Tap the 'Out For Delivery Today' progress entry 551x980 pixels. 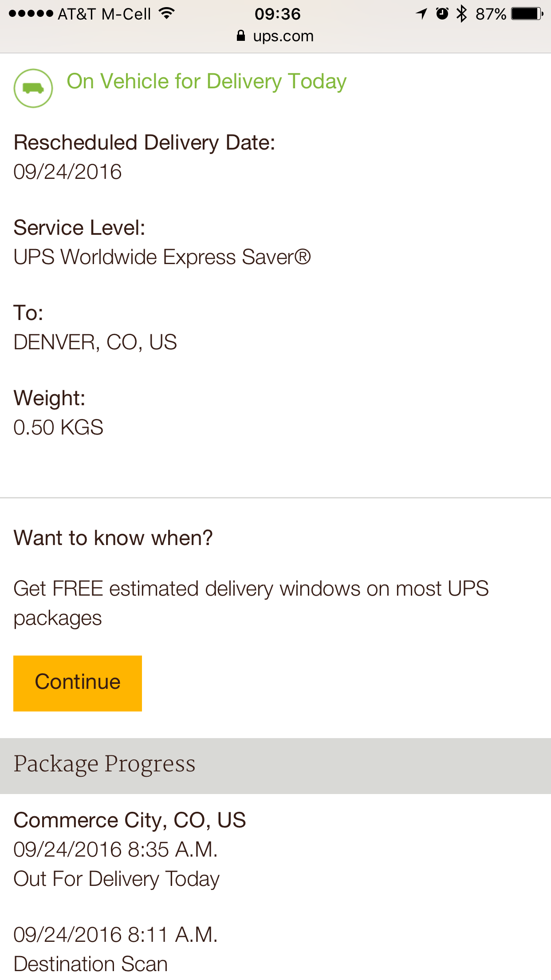[117, 879]
